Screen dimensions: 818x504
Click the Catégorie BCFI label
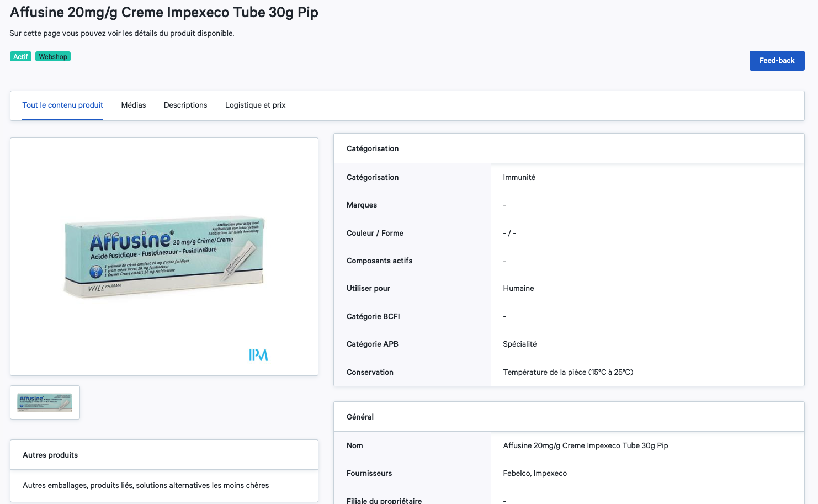(x=373, y=316)
